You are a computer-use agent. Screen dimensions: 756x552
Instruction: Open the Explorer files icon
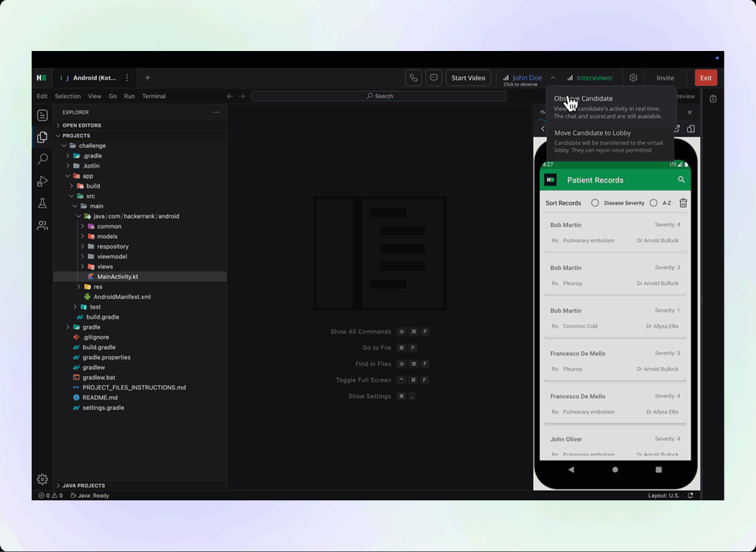coord(43,137)
